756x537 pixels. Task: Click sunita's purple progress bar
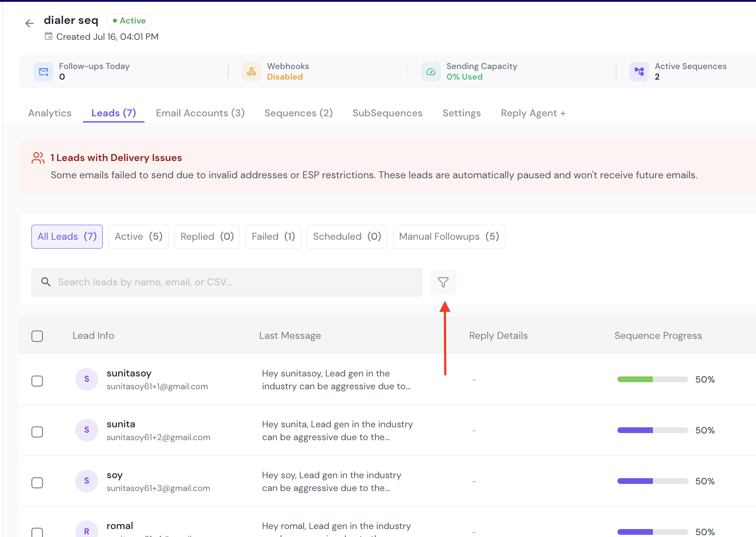pyautogui.click(x=652, y=430)
